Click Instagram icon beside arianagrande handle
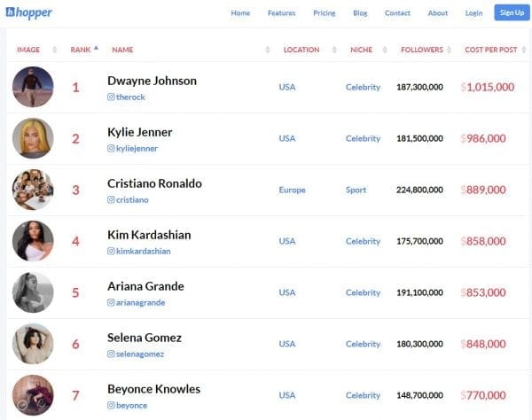Screen dimensions: 532x420 coord(111,303)
